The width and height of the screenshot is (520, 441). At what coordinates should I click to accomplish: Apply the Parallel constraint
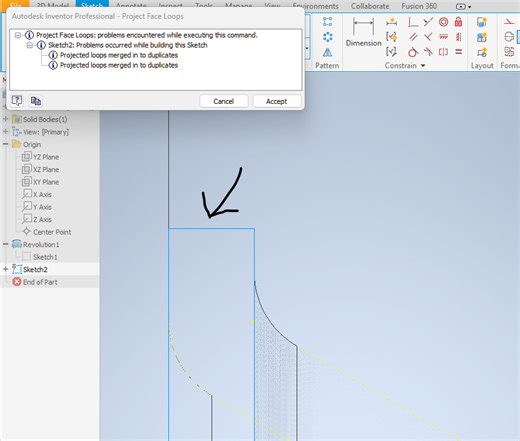(413, 37)
